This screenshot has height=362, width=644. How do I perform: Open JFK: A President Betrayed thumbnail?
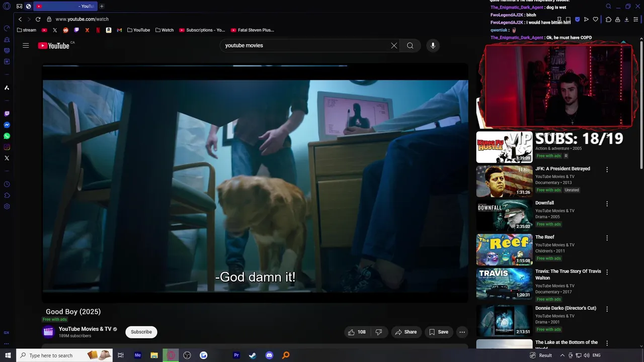pos(504,182)
